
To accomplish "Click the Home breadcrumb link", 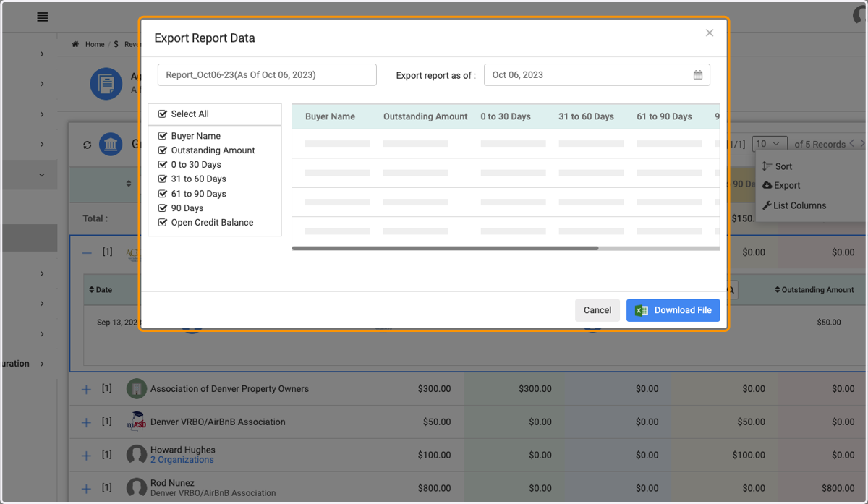I will [95, 44].
